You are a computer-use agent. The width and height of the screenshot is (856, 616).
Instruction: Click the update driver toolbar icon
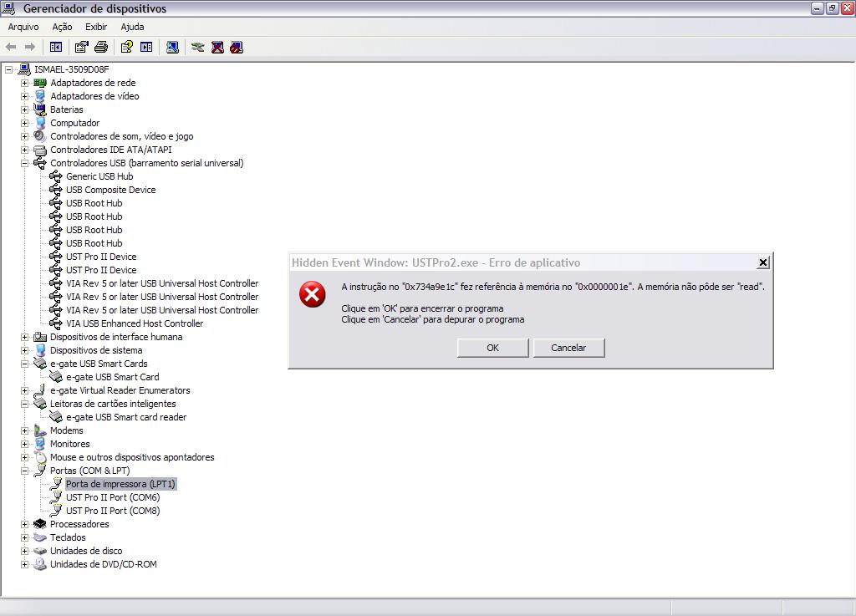click(197, 48)
